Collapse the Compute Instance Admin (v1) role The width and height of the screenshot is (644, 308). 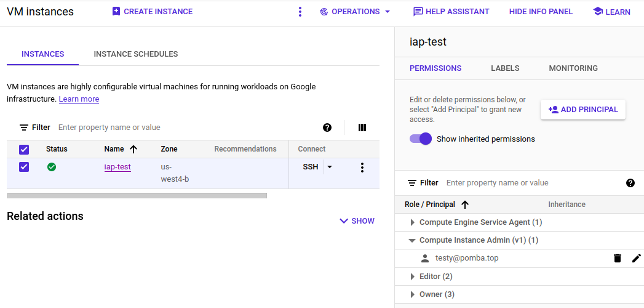412,240
